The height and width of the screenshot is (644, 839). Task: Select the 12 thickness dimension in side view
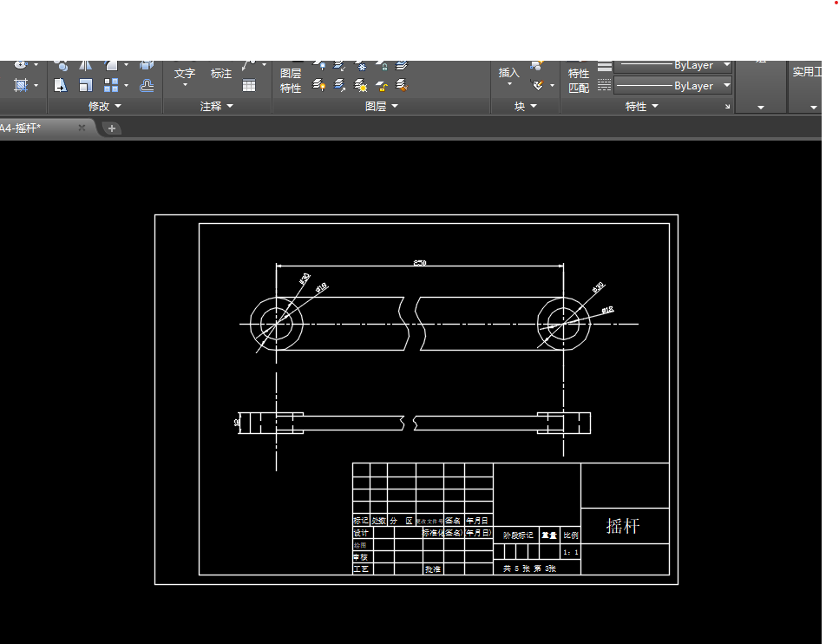237,423
